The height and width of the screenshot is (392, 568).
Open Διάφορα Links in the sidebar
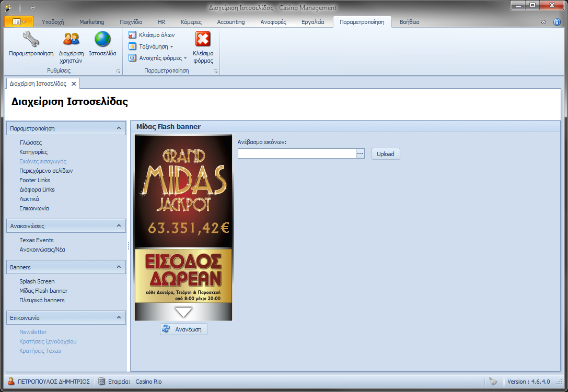pyautogui.click(x=37, y=189)
